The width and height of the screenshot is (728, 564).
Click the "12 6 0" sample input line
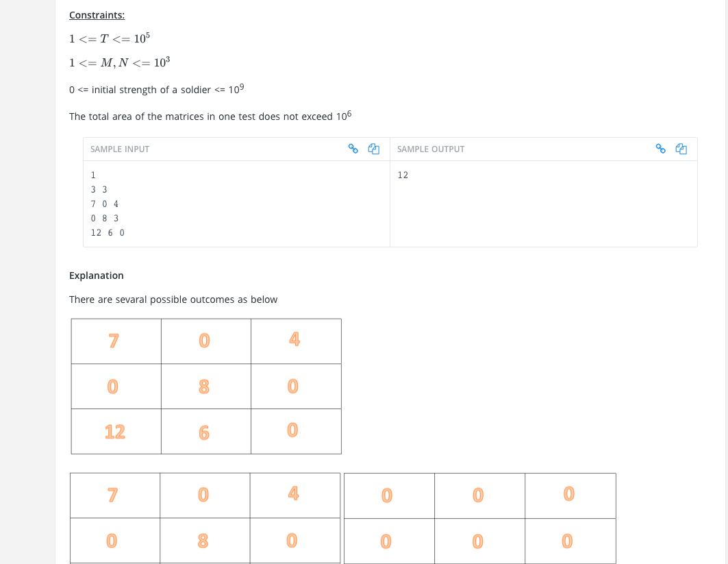point(108,233)
